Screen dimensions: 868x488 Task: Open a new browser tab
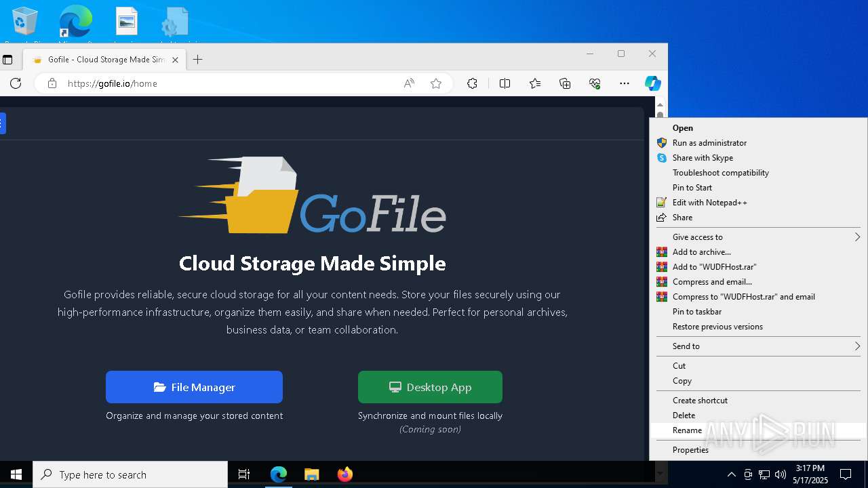click(x=197, y=60)
